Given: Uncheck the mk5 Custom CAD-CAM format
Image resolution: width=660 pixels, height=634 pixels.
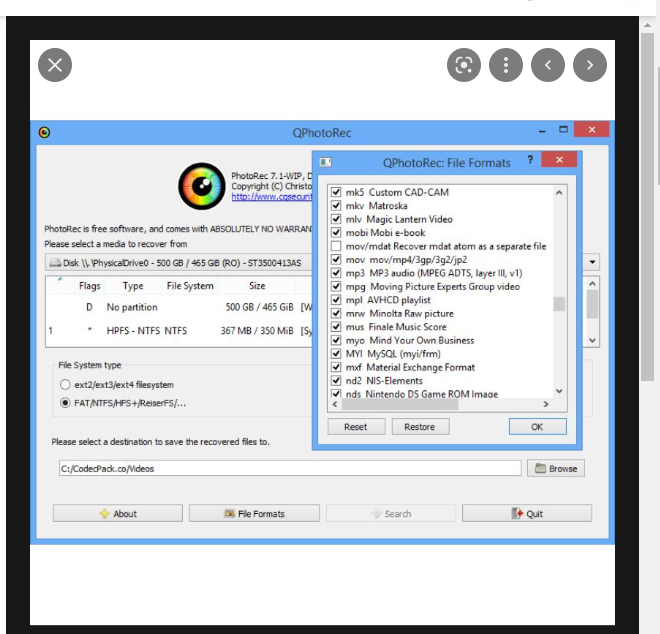Looking at the screenshot, I should (x=335, y=192).
